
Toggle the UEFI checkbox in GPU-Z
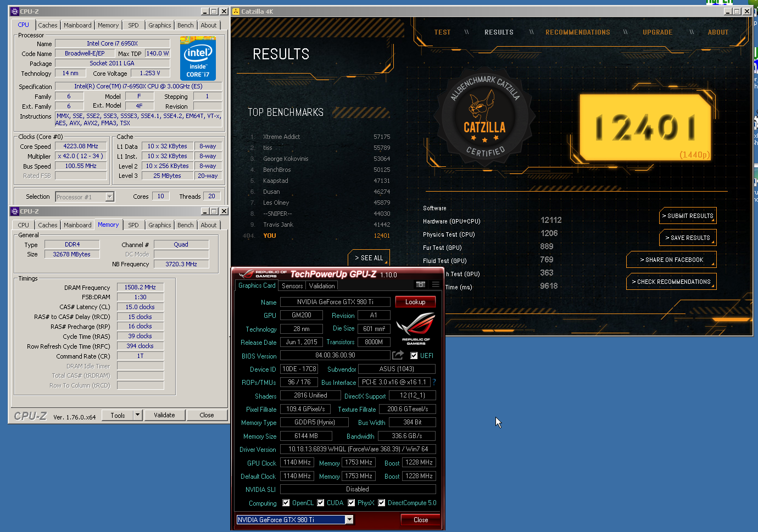(414, 355)
